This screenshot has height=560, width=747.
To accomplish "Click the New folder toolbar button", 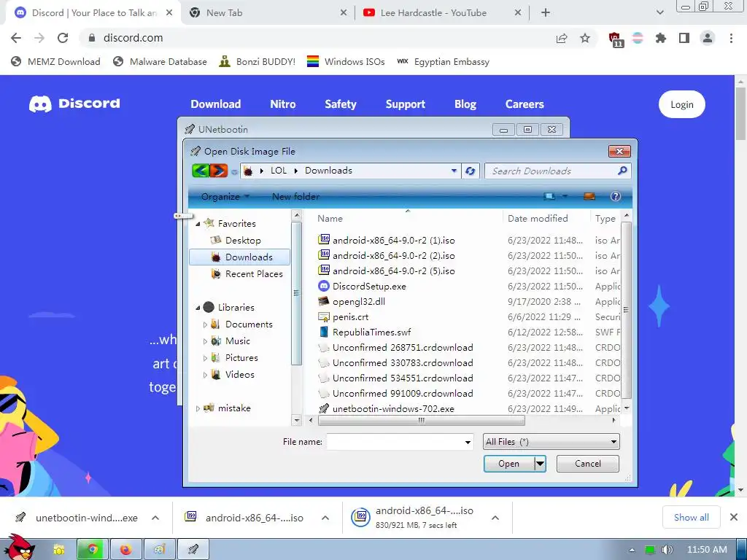I will pyautogui.click(x=295, y=196).
